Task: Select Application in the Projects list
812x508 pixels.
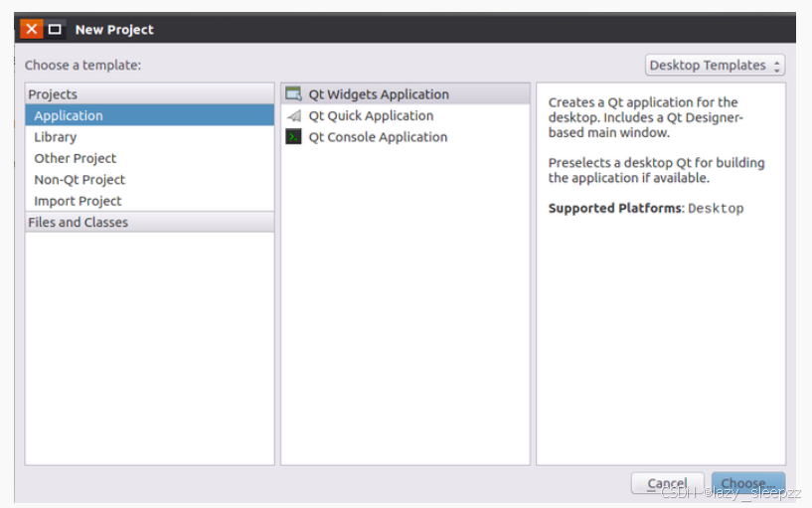Action: 150,115
